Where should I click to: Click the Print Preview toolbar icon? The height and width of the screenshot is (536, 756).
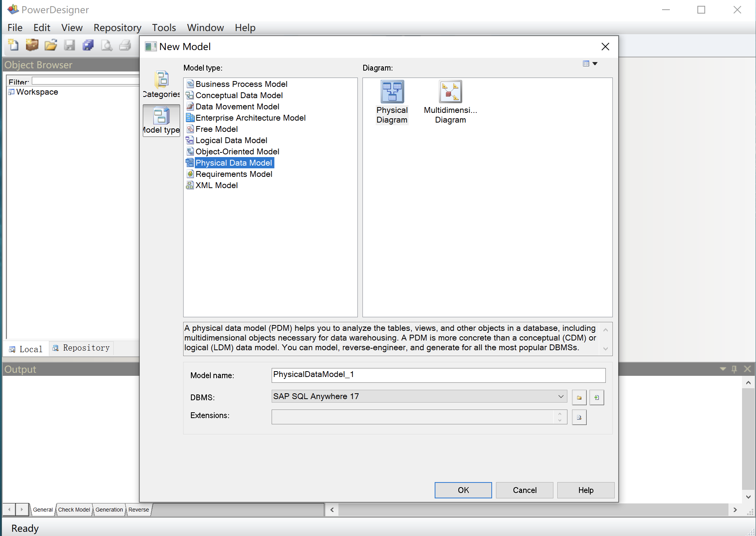click(106, 45)
